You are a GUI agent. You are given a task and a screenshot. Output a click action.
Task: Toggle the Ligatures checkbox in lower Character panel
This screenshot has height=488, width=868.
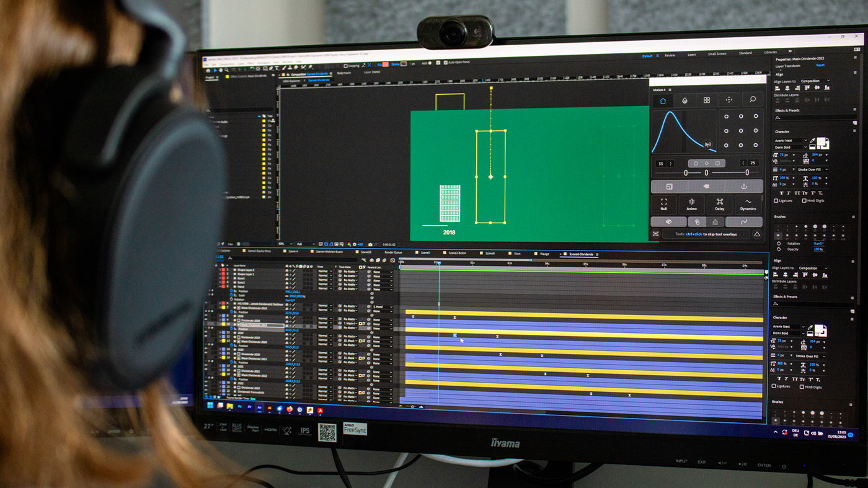click(774, 386)
